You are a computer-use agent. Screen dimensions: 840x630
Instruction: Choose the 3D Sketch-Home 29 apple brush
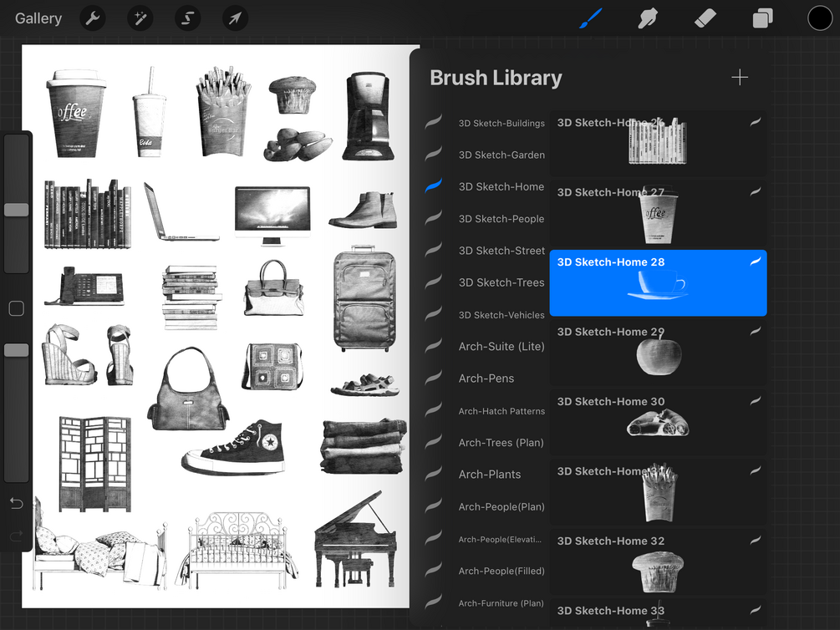pyautogui.click(x=658, y=353)
